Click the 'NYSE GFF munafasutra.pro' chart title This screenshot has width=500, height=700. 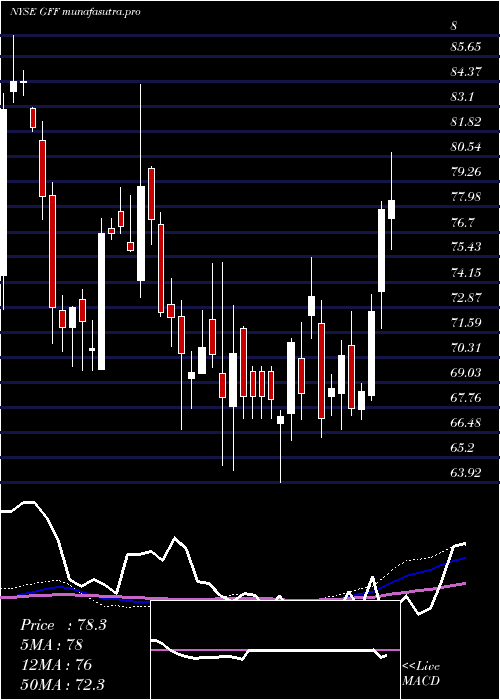75,12
